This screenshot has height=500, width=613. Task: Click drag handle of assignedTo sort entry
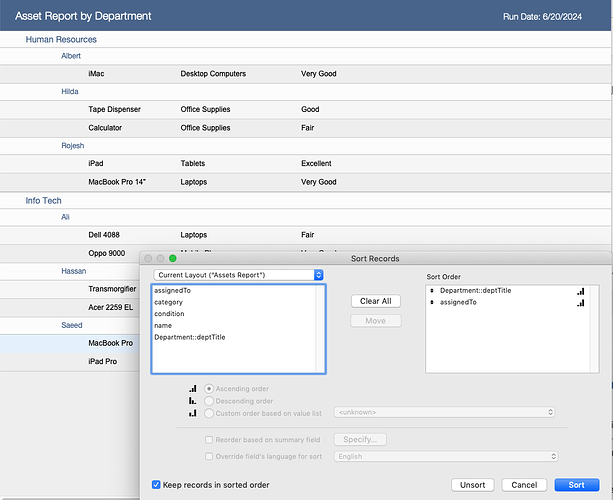432,302
